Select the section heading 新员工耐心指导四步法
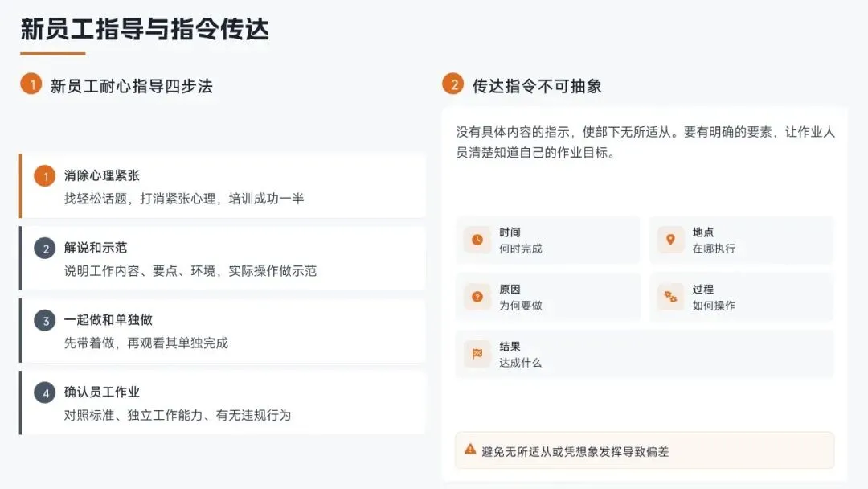This screenshot has width=868, height=489. click(x=131, y=86)
